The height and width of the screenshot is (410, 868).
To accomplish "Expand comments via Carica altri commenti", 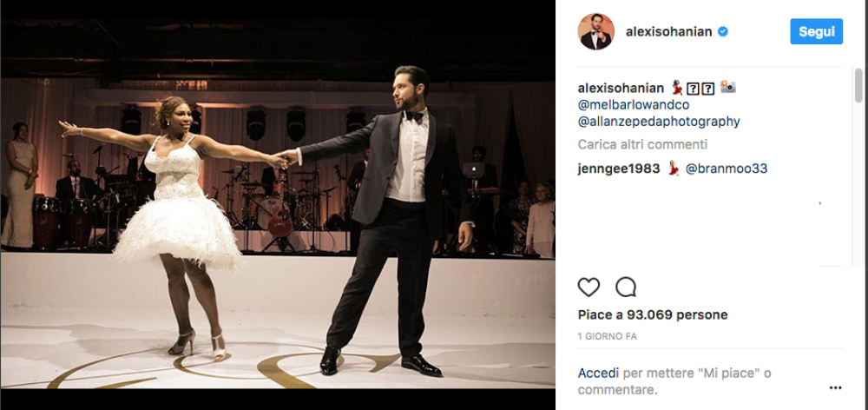I will [x=642, y=144].
